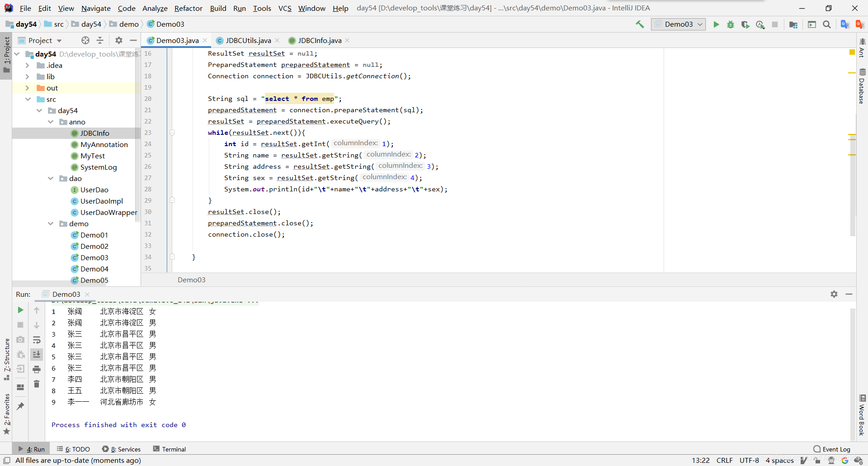Expand the .idea folder
This screenshot has width=868, height=466.
point(27,65)
